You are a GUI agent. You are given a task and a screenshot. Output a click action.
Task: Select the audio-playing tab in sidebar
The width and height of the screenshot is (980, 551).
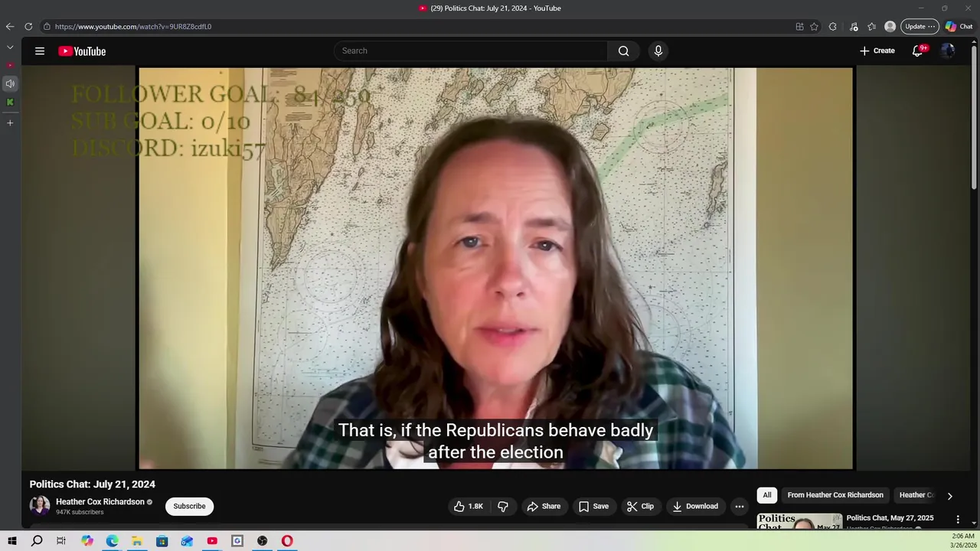tap(10, 83)
